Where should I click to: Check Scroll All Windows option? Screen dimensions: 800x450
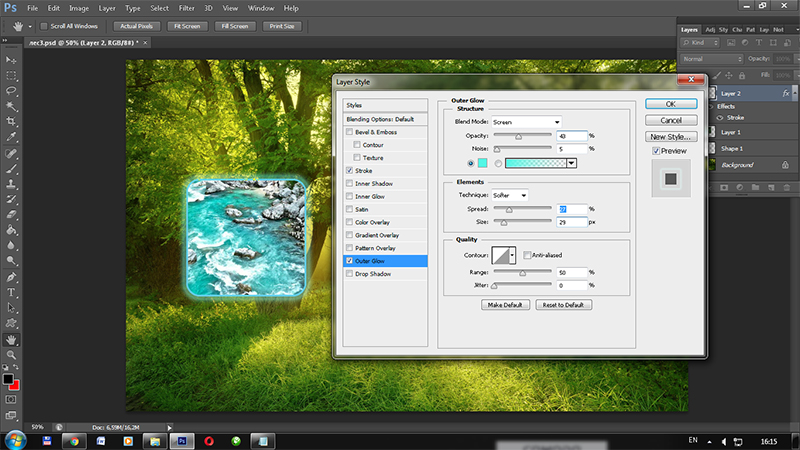pos(44,26)
